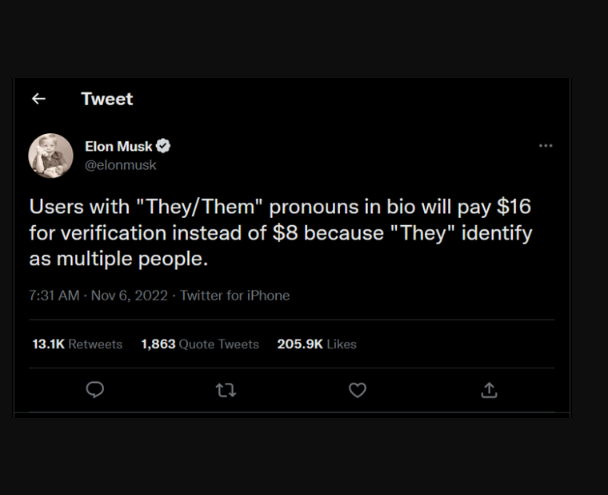Click the word "verification" in the tweet
This screenshot has height=495, width=608.
pyautogui.click(x=92, y=233)
